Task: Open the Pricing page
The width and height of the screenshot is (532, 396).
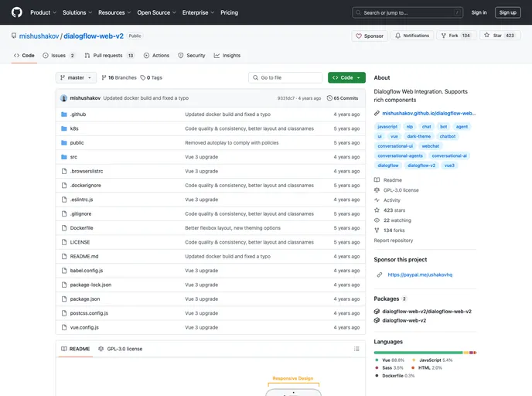Action: click(x=230, y=12)
